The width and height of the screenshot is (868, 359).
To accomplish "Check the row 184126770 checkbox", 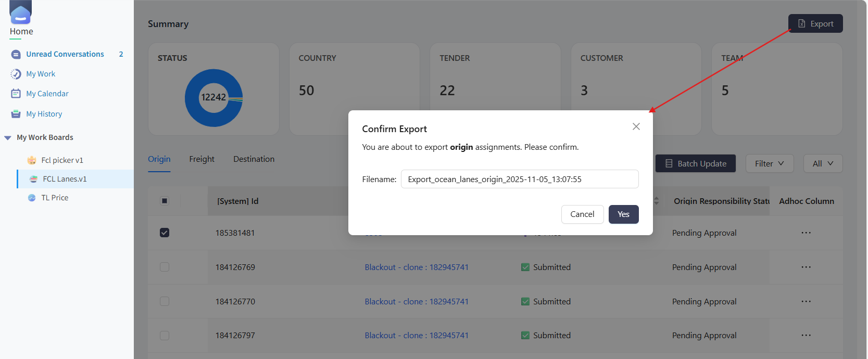I will tap(165, 301).
